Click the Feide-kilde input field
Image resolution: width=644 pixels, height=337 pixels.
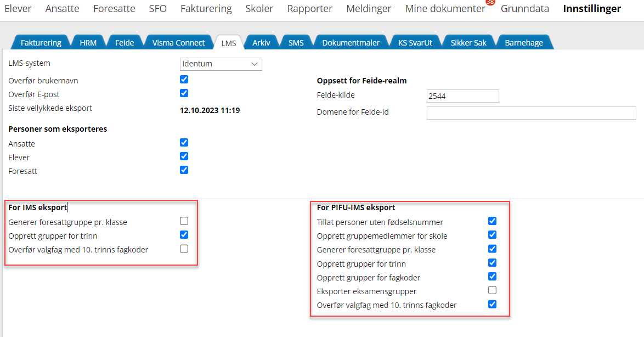[x=462, y=96]
